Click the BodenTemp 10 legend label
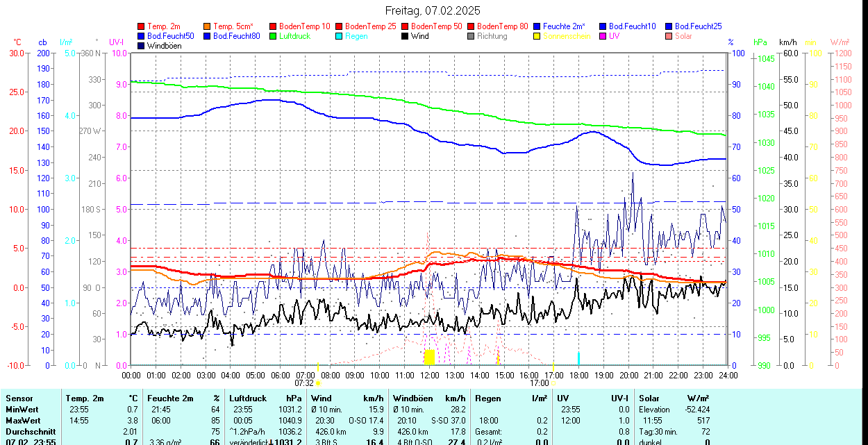The height and width of the screenshot is (445, 868). tap(305, 26)
